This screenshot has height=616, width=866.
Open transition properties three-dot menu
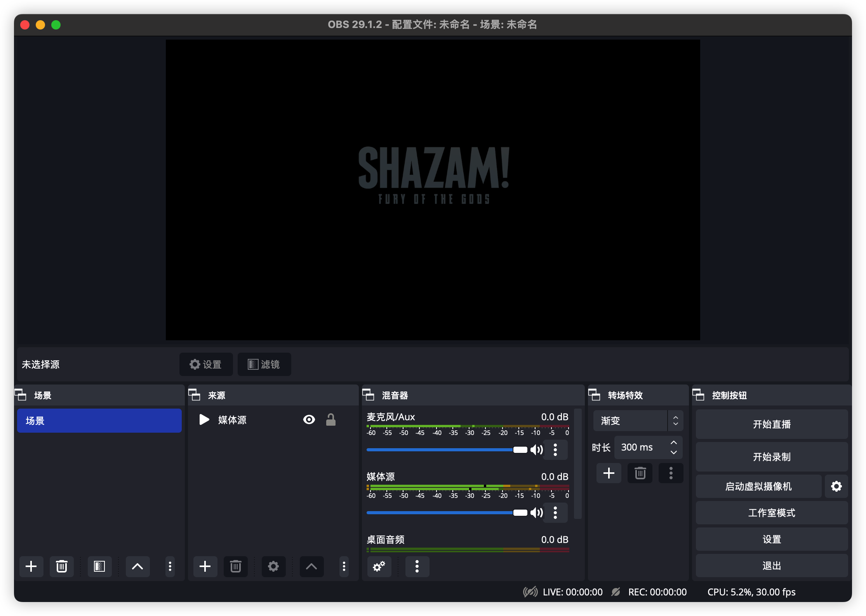tap(671, 473)
